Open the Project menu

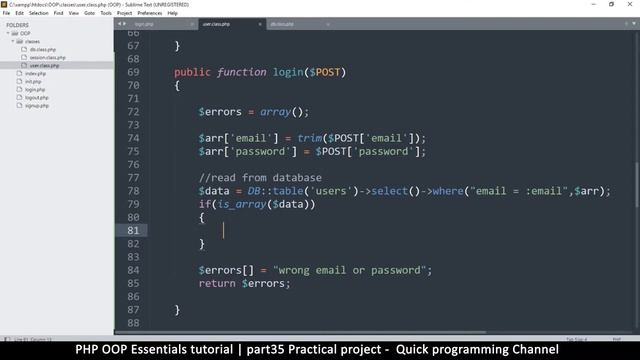tap(124, 13)
